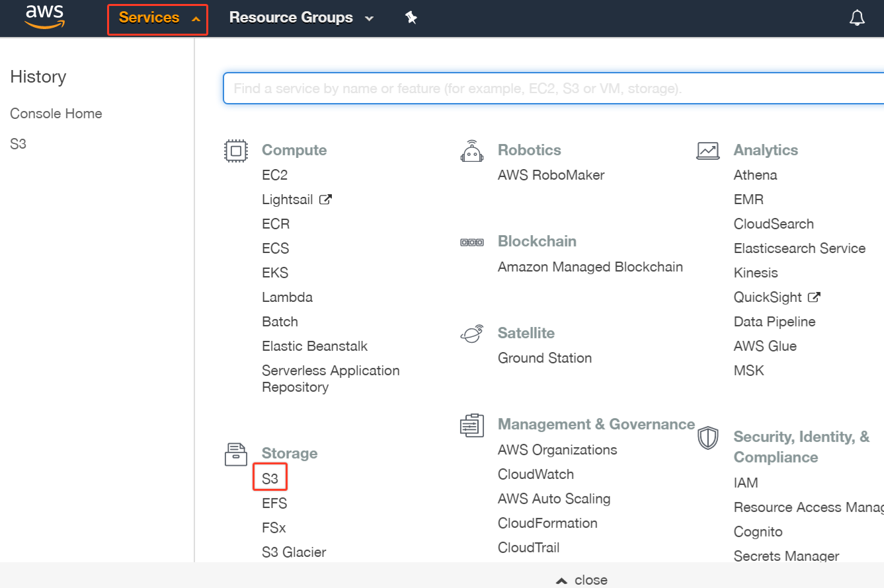
Task: Open S3 under Storage
Action: click(270, 478)
